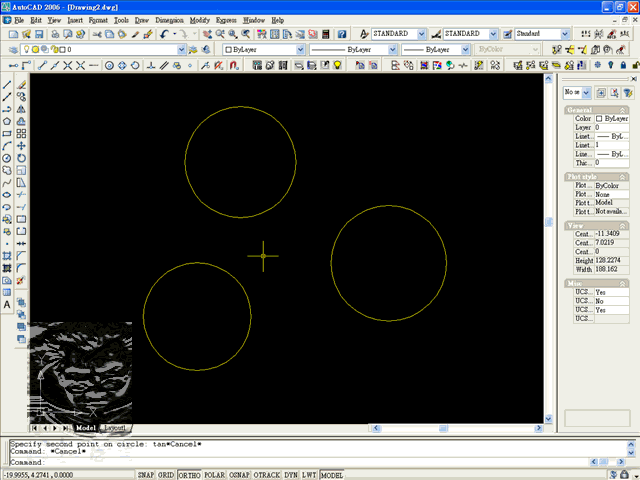Switch to the Layout1 tab
The width and height of the screenshot is (640, 480).
(x=114, y=428)
